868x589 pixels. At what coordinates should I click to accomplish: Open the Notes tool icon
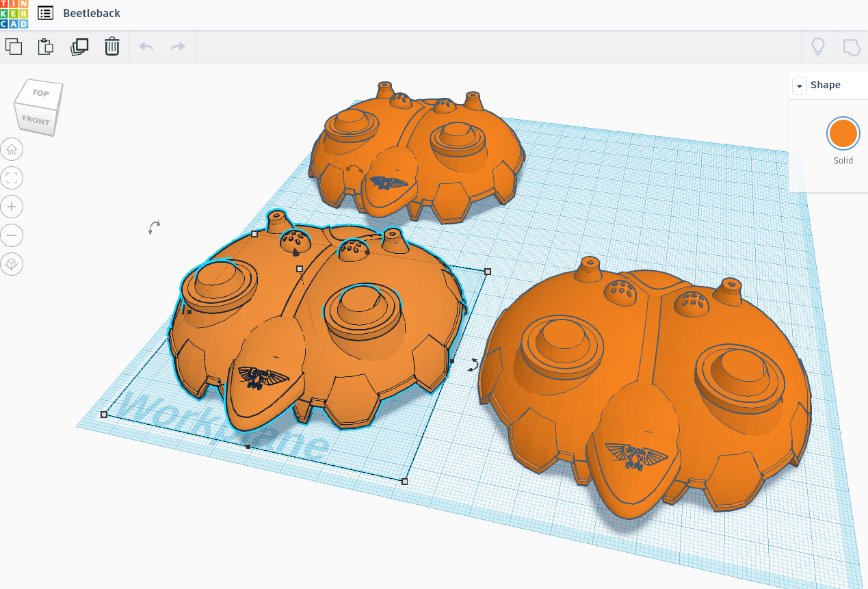[x=851, y=47]
